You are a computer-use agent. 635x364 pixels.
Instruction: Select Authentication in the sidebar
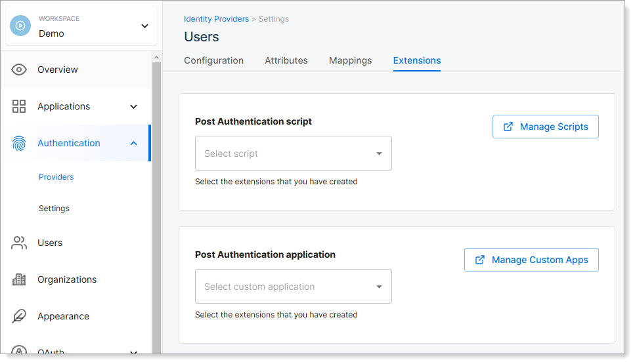click(x=69, y=143)
